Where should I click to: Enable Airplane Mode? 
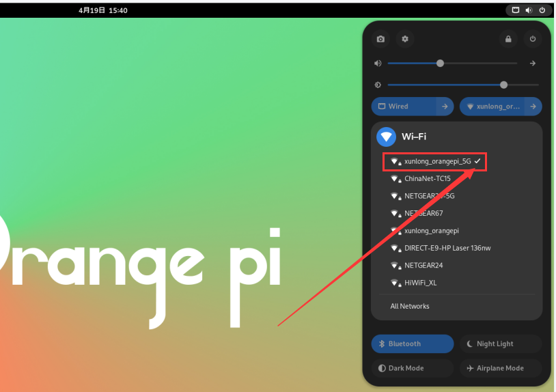[501, 368]
